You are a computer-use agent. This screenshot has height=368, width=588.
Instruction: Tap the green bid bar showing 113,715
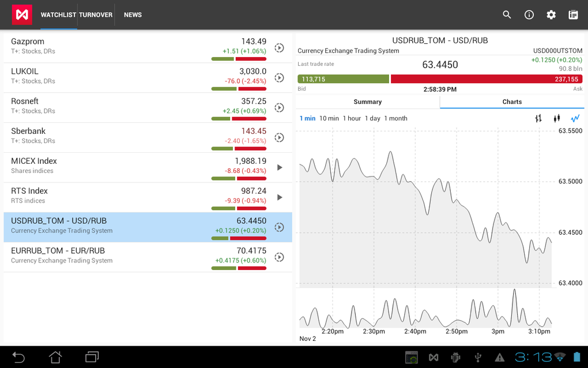tap(343, 79)
